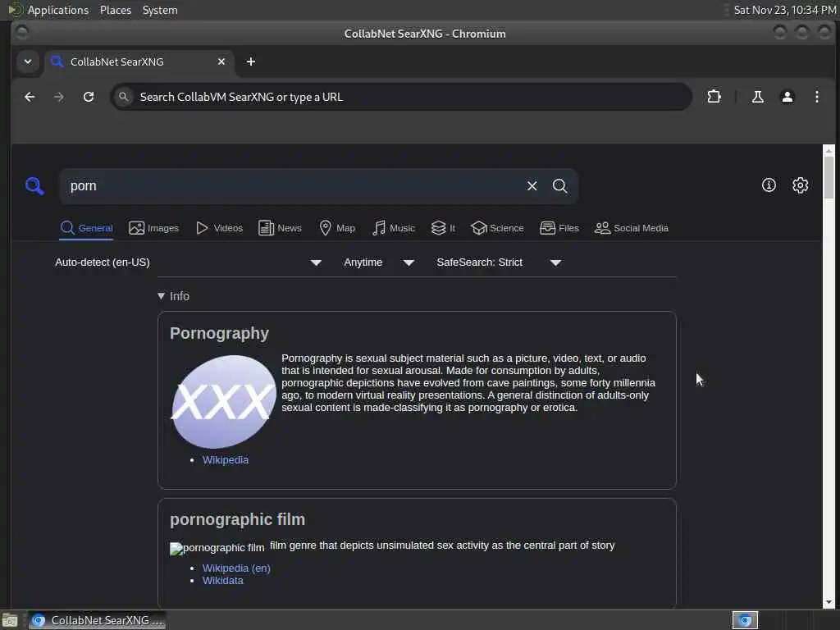Open SearXNG preferences gear icon

800,185
